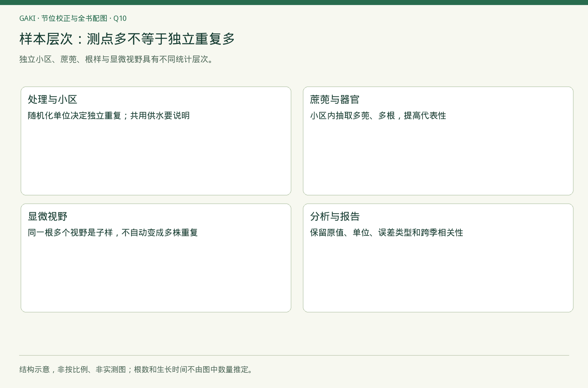Click text '小区内抽取多蔸、多根，提高代表性'
The width and height of the screenshot is (588, 388).
[378, 115]
